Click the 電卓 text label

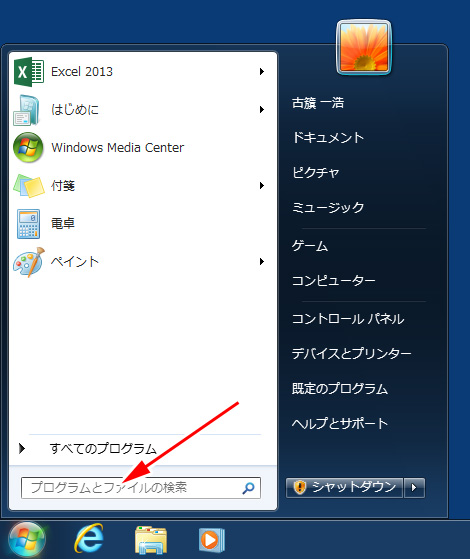(x=63, y=224)
